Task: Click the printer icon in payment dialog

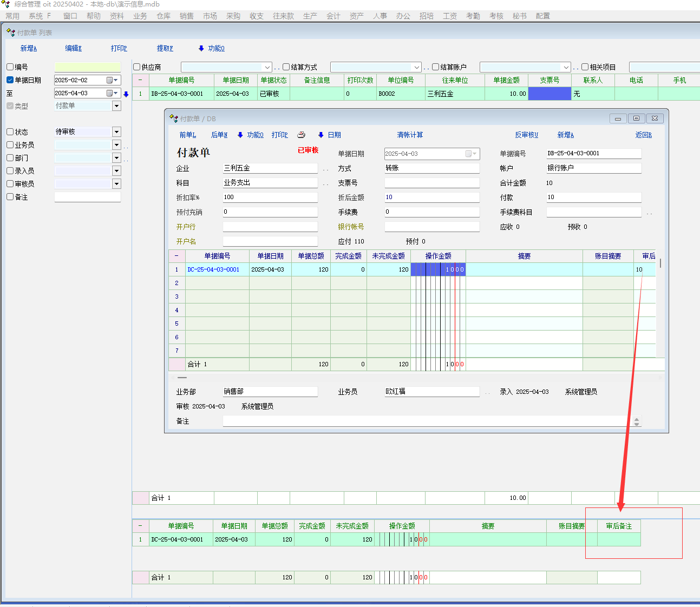Action: [x=302, y=135]
